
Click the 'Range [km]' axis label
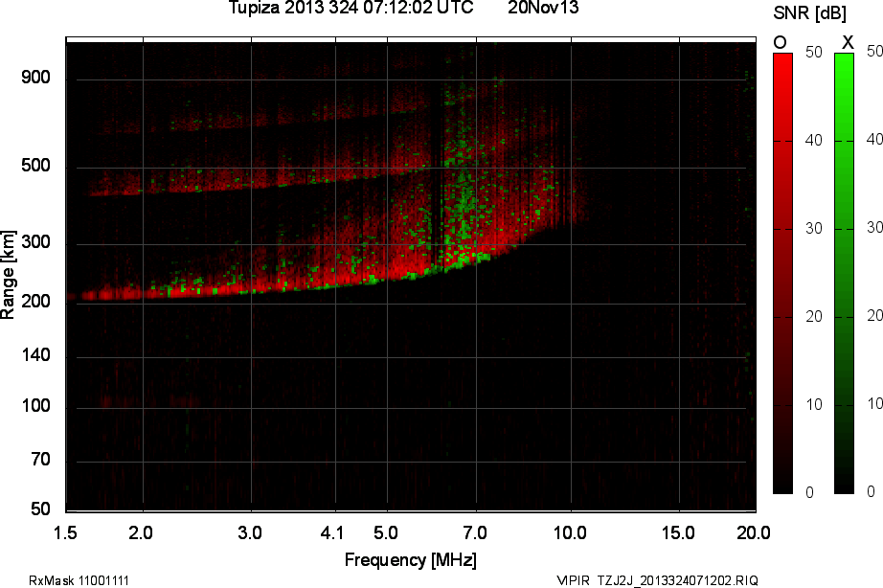(8, 274)
